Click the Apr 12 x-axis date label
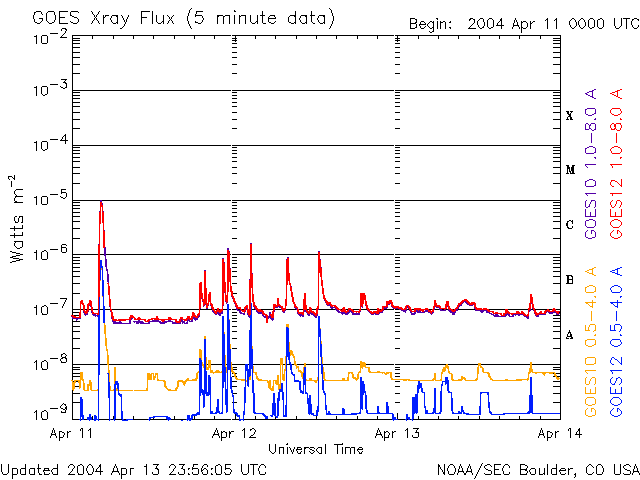This screenshot has height=480, width=640. click(x=235, y=434)
